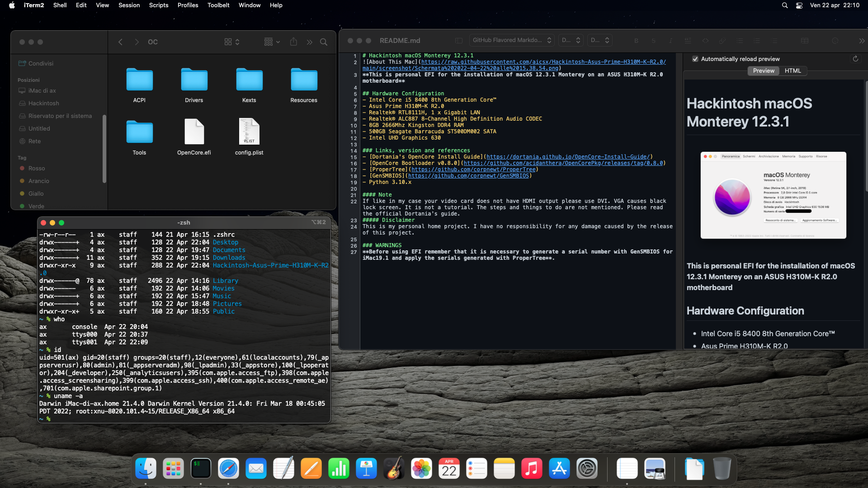The width and height of the screenshot is (868, 488).
Task: Open the GitHub Flavored Markdown dropdown
Action: pos(512,40)
